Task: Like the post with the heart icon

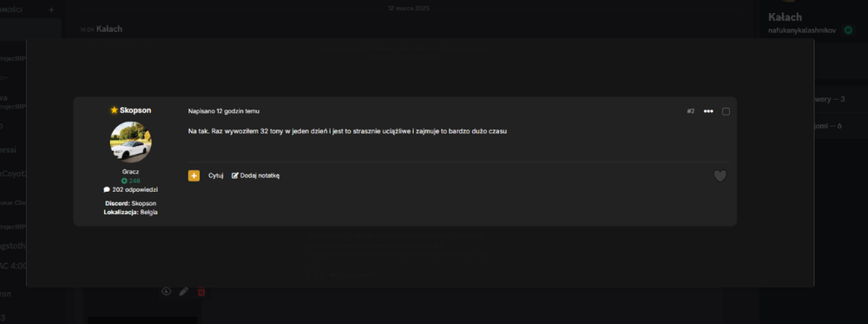Action: [x=720, y=176]
